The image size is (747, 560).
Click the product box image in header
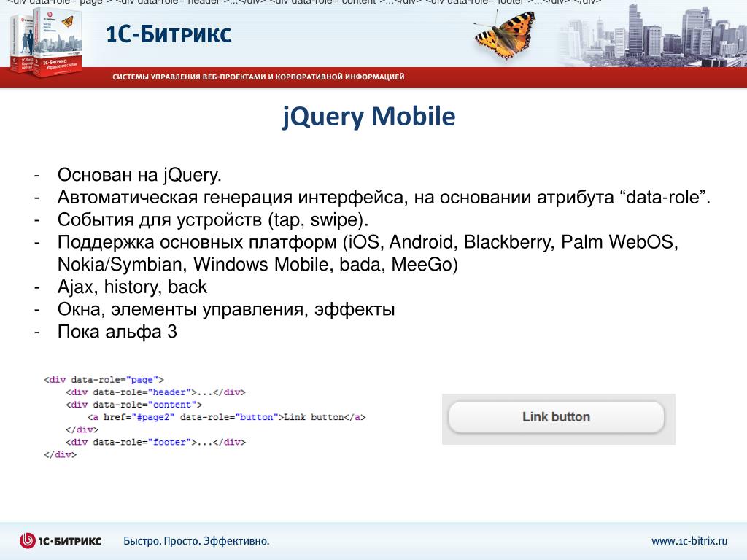coord(46,43)
